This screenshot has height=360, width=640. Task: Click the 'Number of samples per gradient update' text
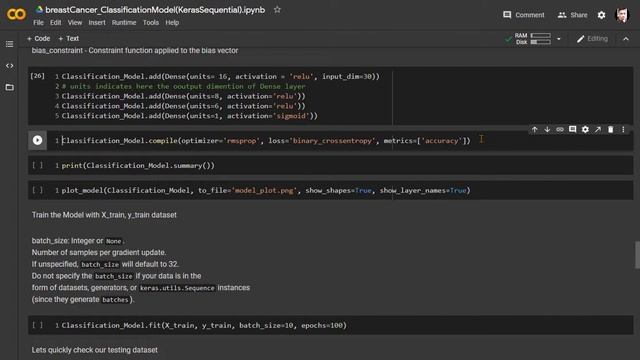pyautogui.click(x=99, y=252)
